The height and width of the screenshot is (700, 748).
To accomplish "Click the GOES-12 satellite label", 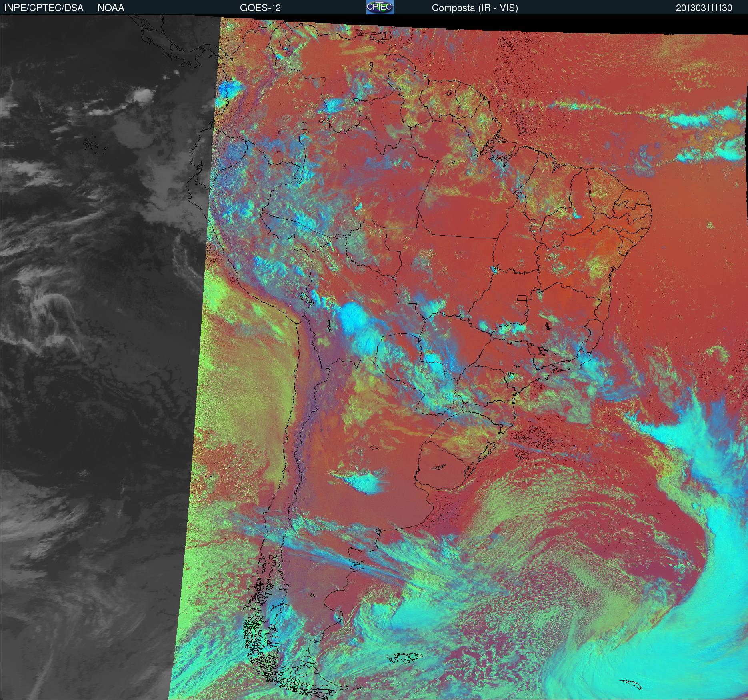I will pos(260,8).
